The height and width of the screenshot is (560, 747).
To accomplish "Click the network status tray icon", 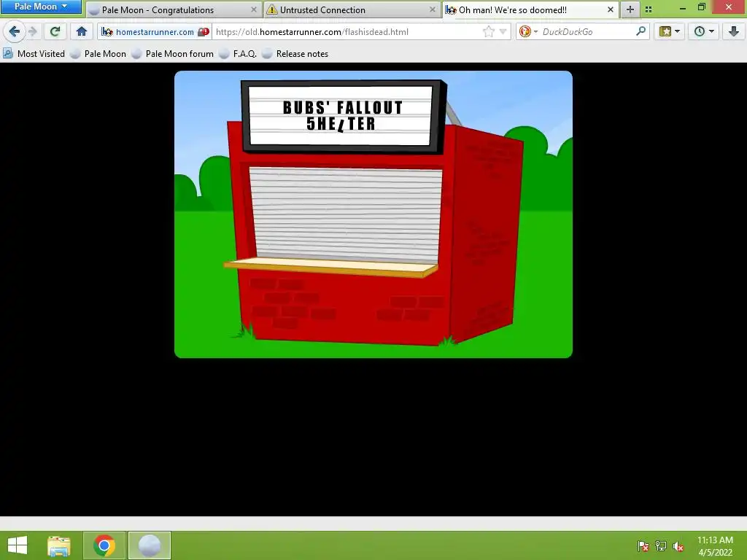I will tap(661, 546).
